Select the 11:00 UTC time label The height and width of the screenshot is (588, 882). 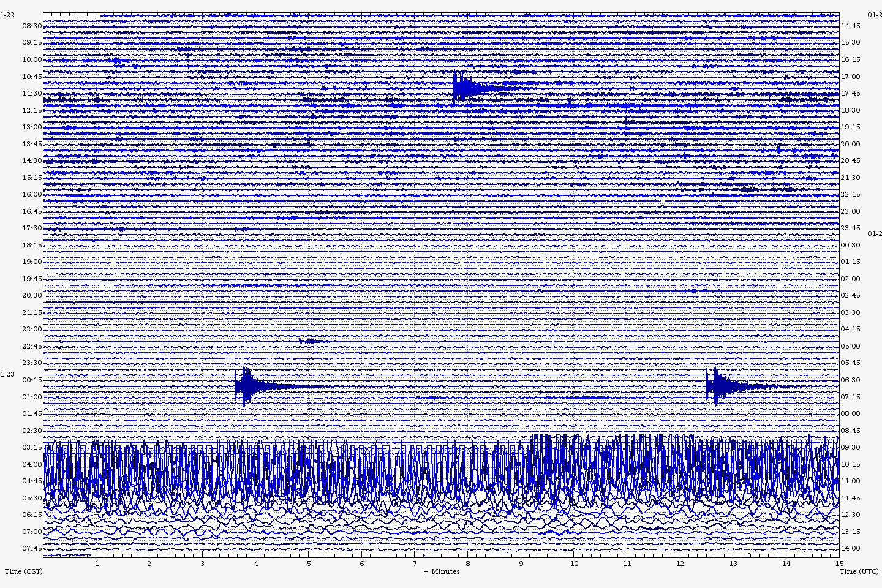click(x=850, y=481)
